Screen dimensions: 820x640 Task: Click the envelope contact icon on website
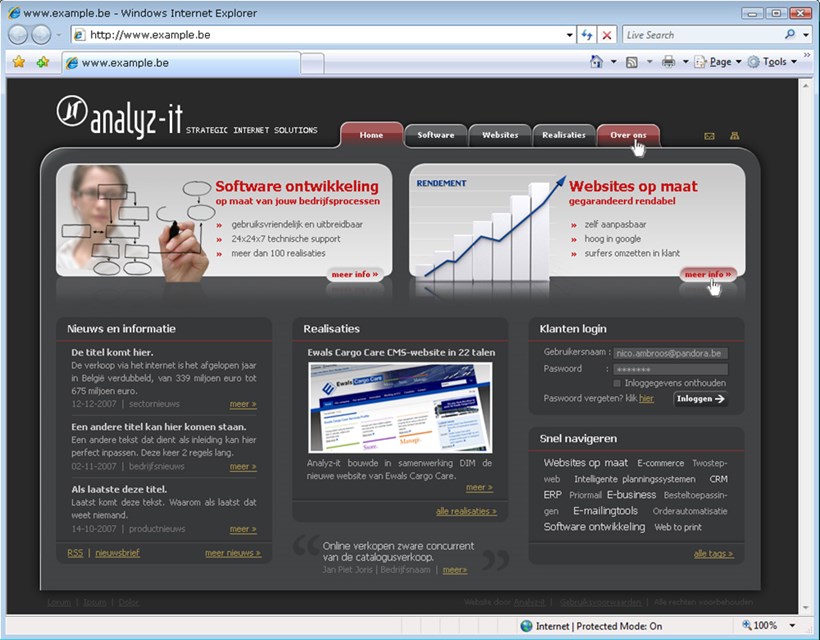coord(710,136)
